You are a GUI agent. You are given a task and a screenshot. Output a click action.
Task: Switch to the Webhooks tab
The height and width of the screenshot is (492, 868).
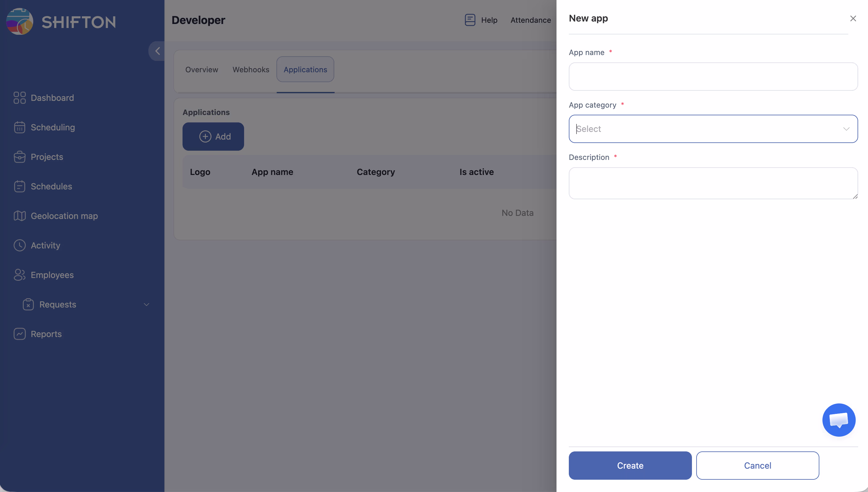click(x=251, y=69)
